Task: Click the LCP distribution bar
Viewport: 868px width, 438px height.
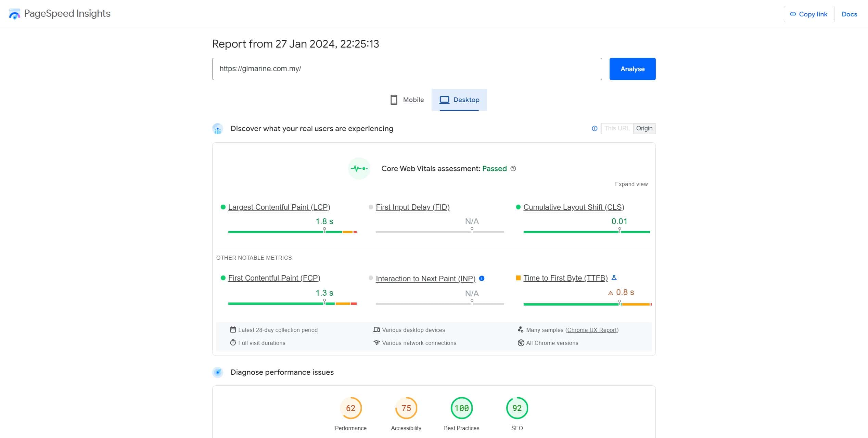Action: (x=292, y=232)
